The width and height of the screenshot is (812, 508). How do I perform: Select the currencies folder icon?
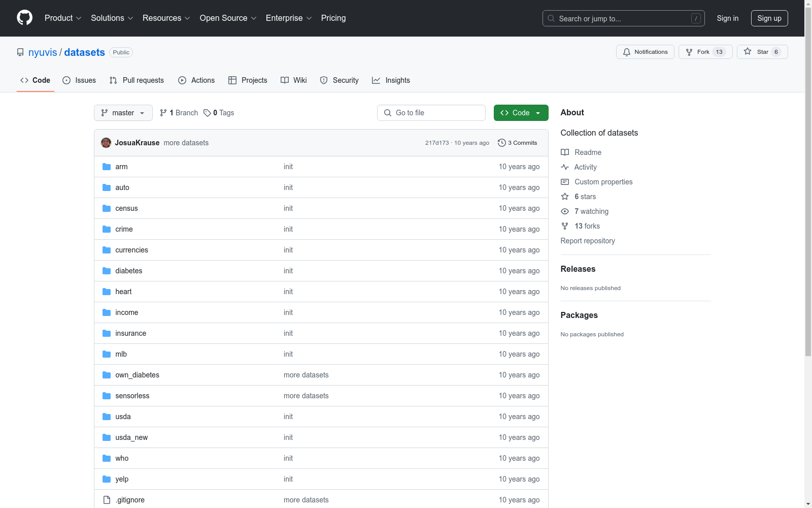[107, 250]
